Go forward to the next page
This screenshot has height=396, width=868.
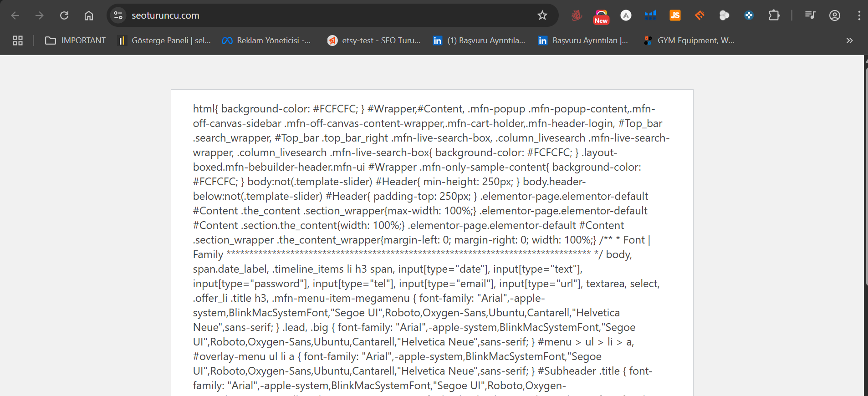point(40,15)
